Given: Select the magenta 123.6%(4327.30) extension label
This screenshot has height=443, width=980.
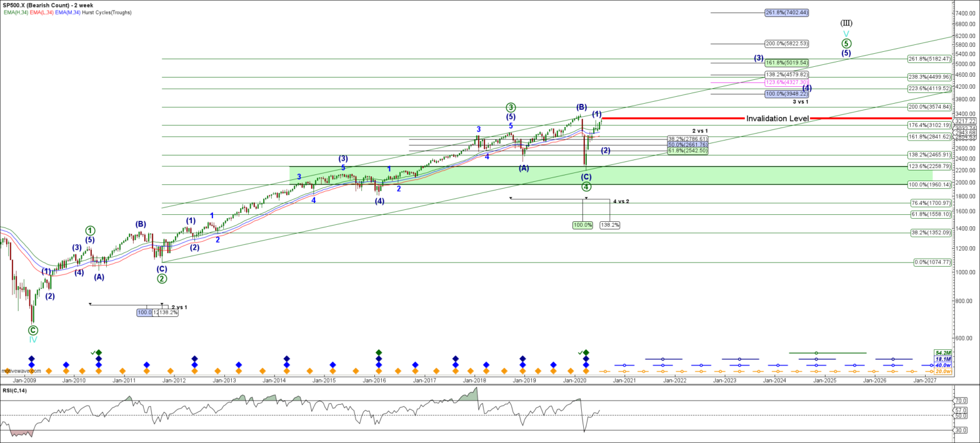Looking at the screenshot, I should point(787,82).
